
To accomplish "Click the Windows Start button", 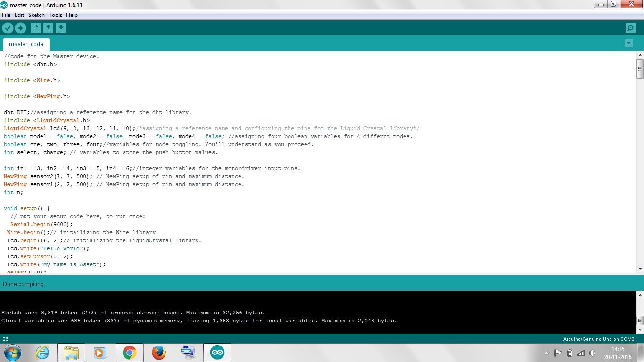I will [12, 353].
